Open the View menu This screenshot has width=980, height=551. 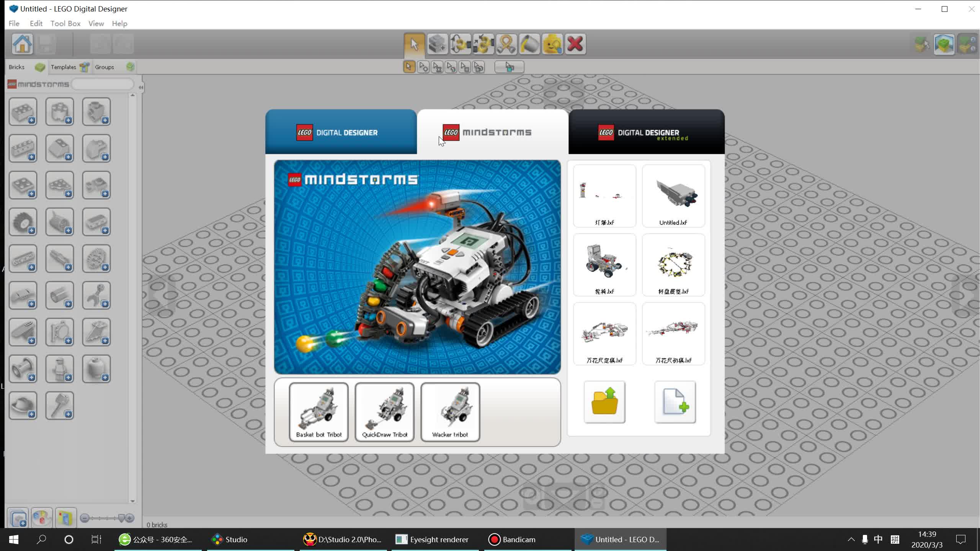(x=96, y=23)
